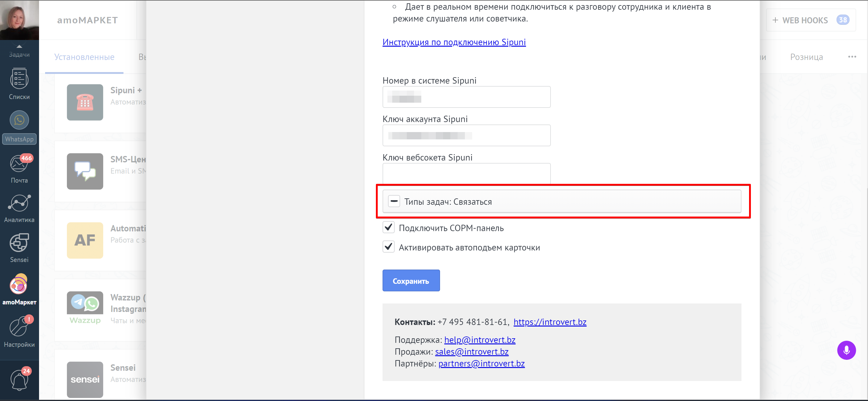The height and width of the screenshot is (401, 868).
Task: Open the sensei widget tile icon
Action: click(85, 379)
